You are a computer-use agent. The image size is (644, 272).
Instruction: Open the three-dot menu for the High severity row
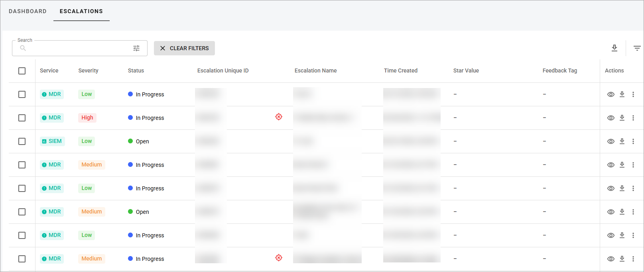pyautogui.click(x=633, y=118)
